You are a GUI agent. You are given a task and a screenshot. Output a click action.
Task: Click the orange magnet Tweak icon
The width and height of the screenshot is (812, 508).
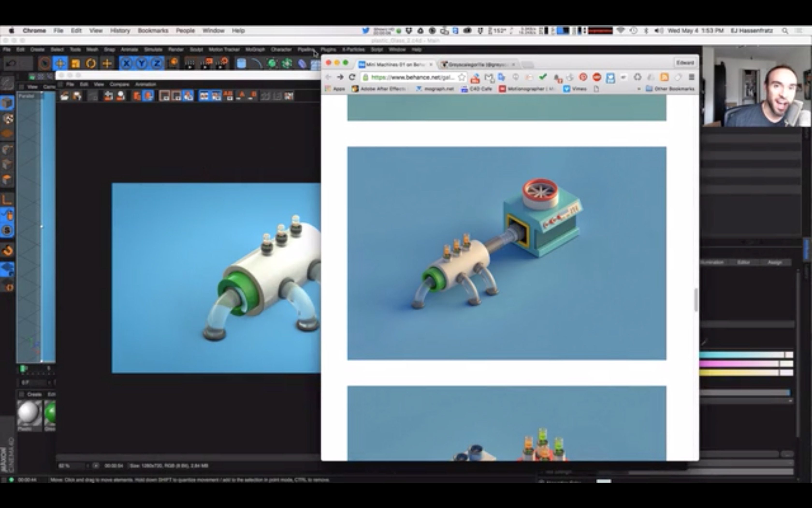coord(7,250)
